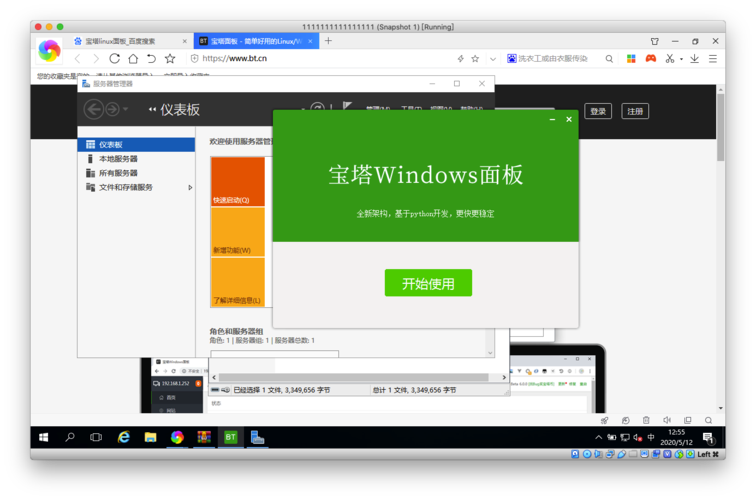756x500 pixels.
Task: Open a new browser tab
Action: point(328,41)
